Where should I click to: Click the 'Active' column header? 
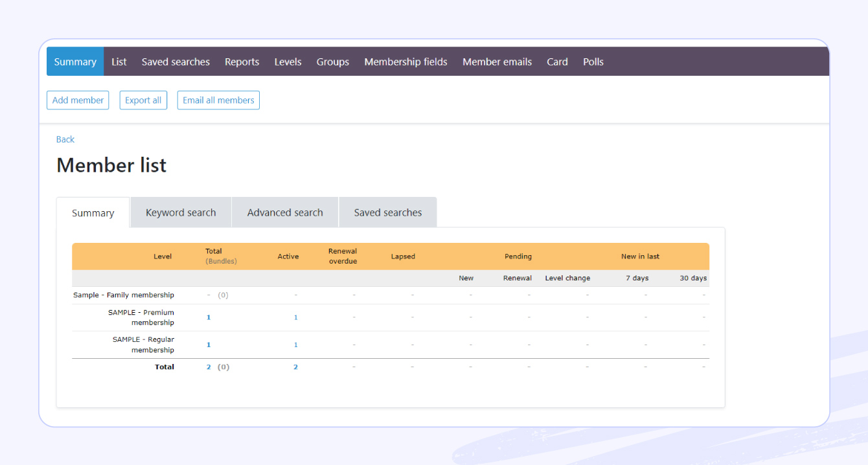288,256
